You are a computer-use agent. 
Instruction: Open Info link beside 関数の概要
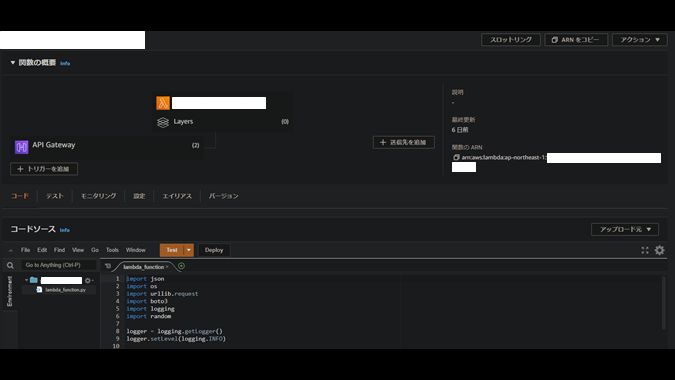coord(65,63)
